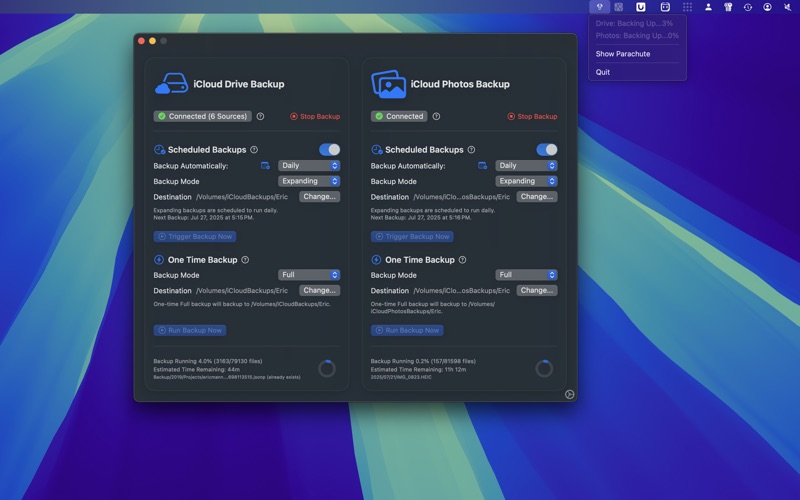Open help for Photos One Time Backup
The width and height of the screenshot is (800, 500).
coord(462,260)
